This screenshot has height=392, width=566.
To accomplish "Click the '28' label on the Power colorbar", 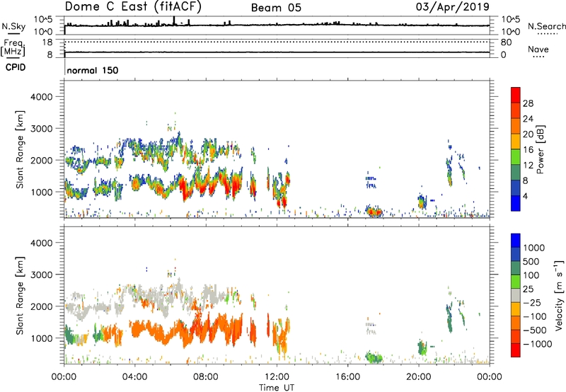I will (528, 103).
